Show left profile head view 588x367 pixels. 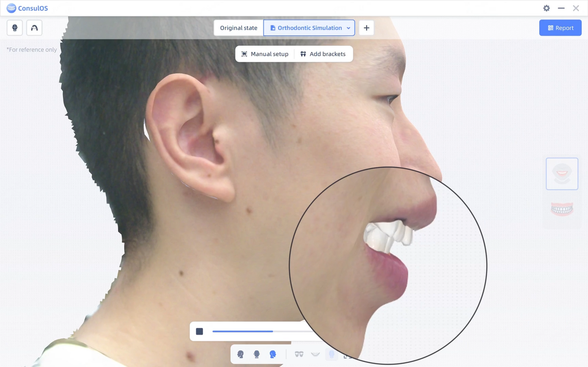click(240, 354)
